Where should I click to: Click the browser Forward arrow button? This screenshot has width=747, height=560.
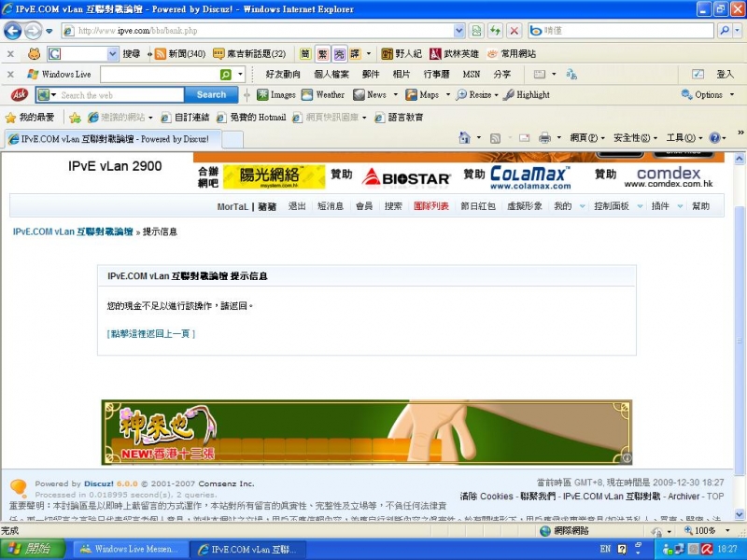pos(33,31)
